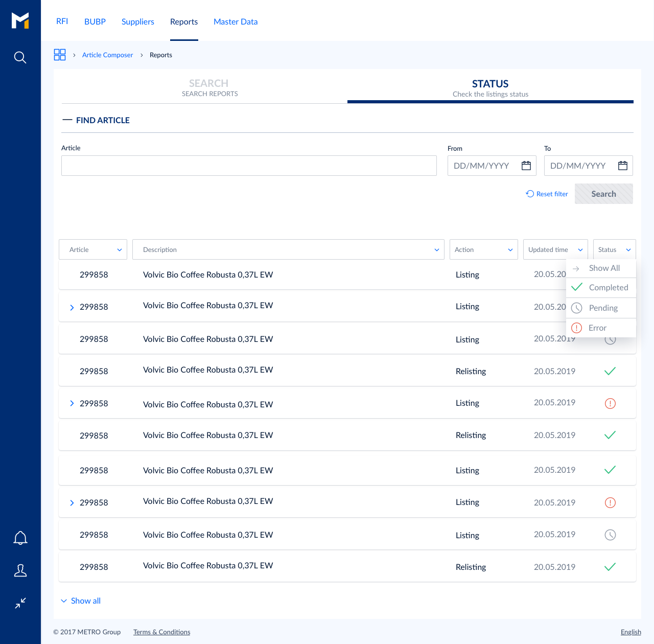Click the METRO logo icon
This screenshot has width=654, height=644.
[20, 20]
